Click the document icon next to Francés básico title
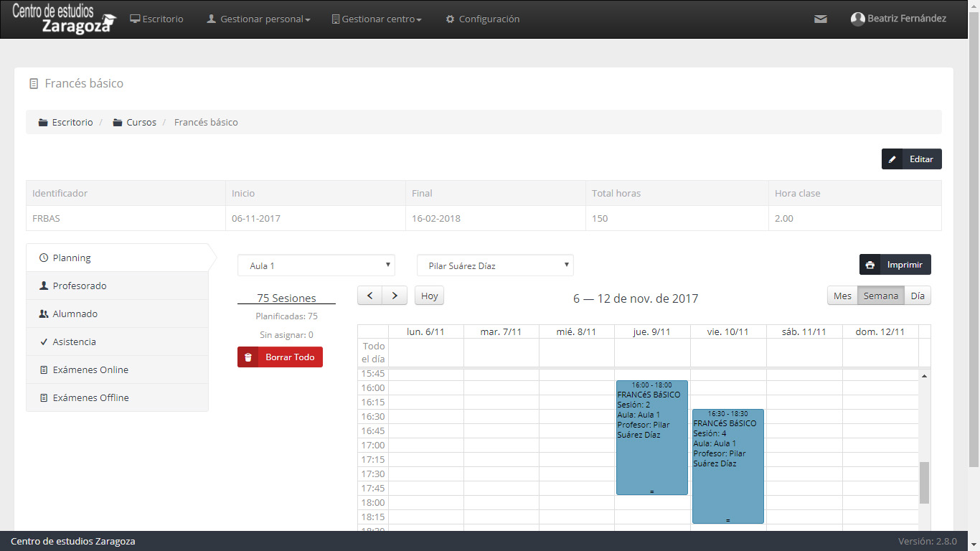980x551 pixels. click(x=34, y=84)
